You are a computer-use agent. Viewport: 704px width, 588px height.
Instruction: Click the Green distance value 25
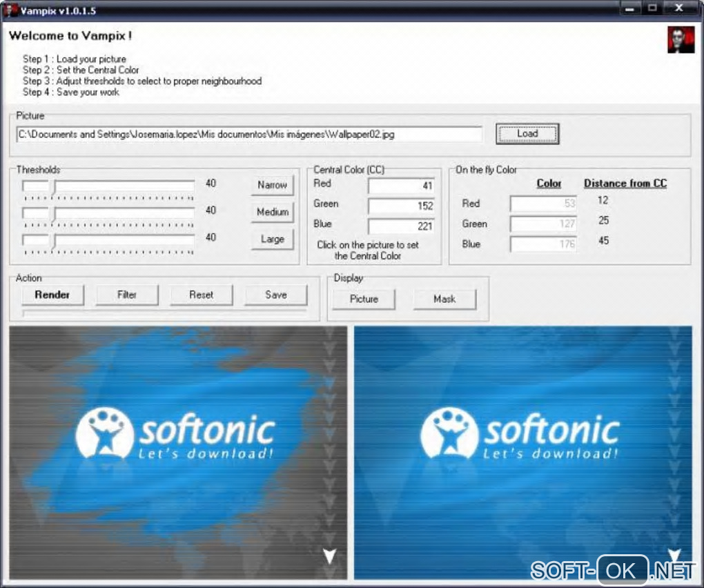603,220
